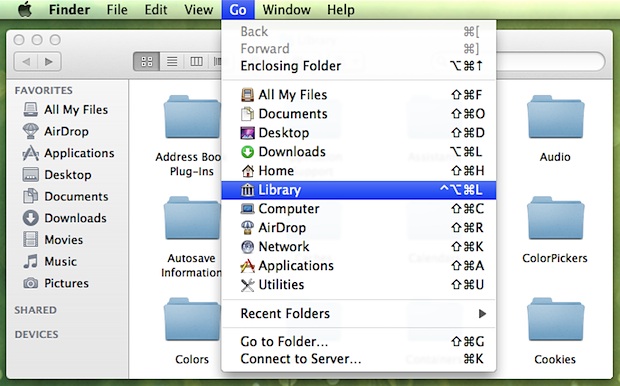The image size is (620, 386).
Task: Expand the SHARED sidebar section
Action: 36,310
